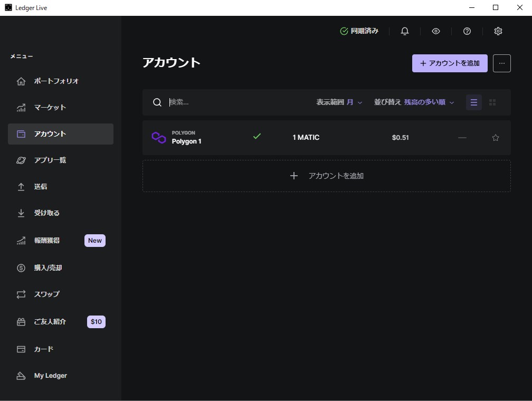Switch to list view mode

tap(473, 102)
